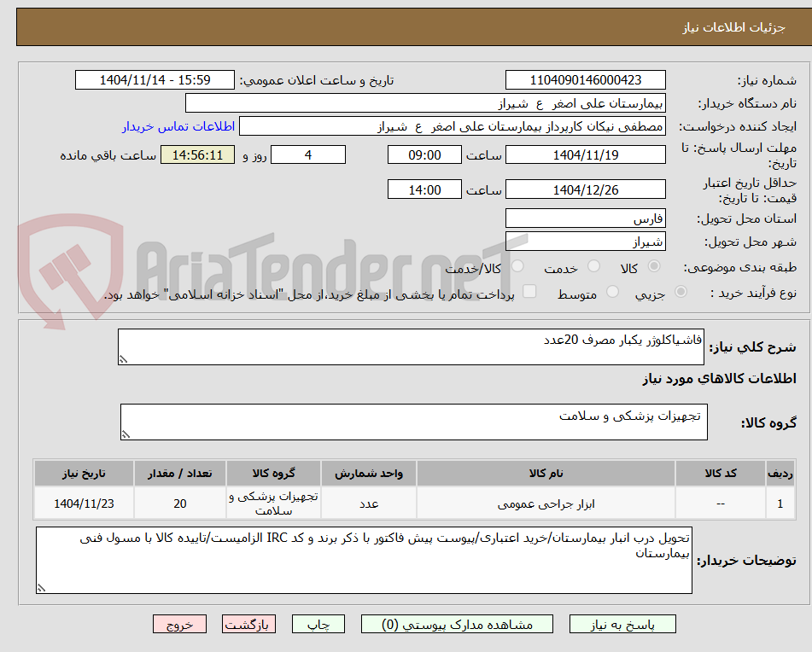Image resolution: width=812 pixels, height=652 pixels.
Task: Click the goods group textarea تجهیزات پزشکی
Action: (414, 422)
